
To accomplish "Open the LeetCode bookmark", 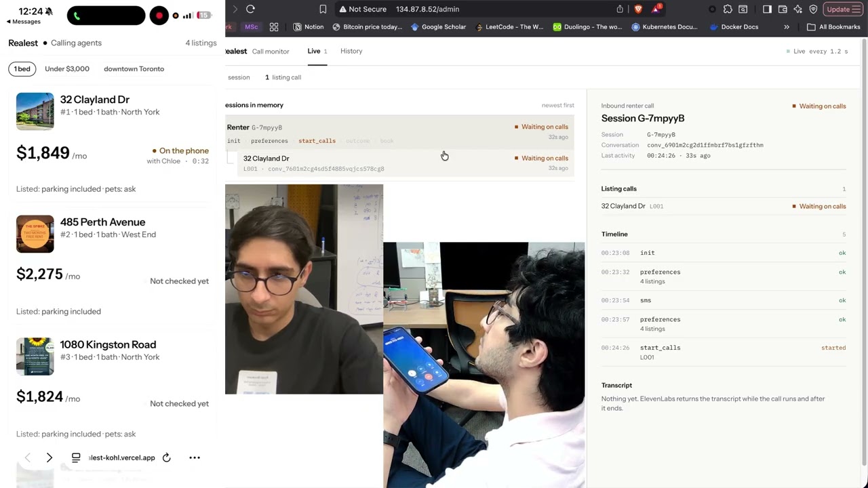I will (x=509, y=27).
